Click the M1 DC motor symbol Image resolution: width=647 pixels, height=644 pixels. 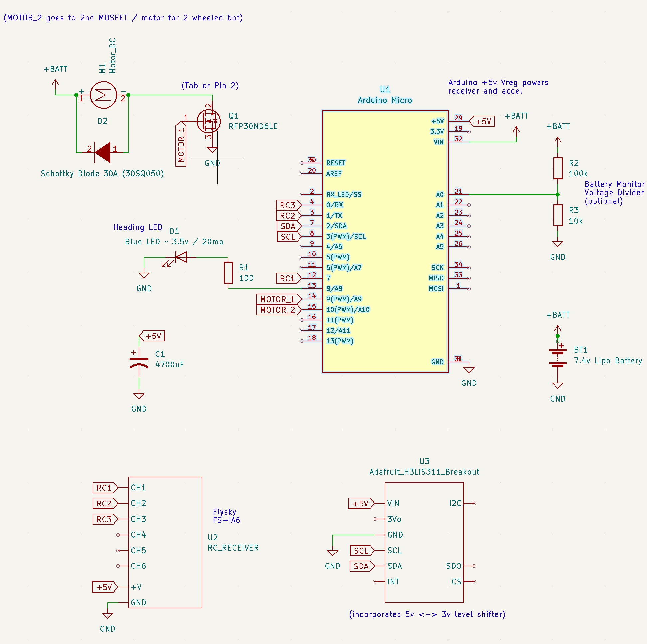point(103,95)
